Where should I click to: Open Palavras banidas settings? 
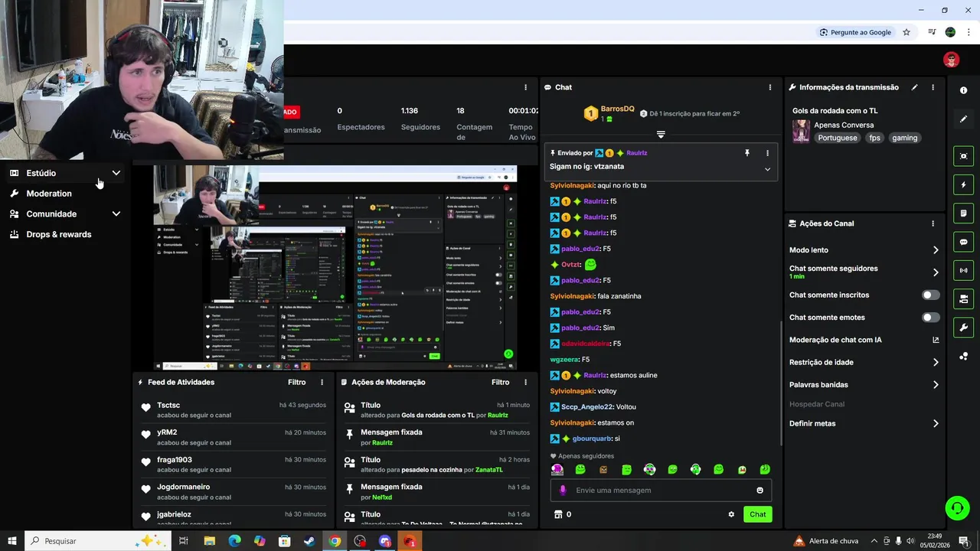pyautogui.click(x=935, y=385)
